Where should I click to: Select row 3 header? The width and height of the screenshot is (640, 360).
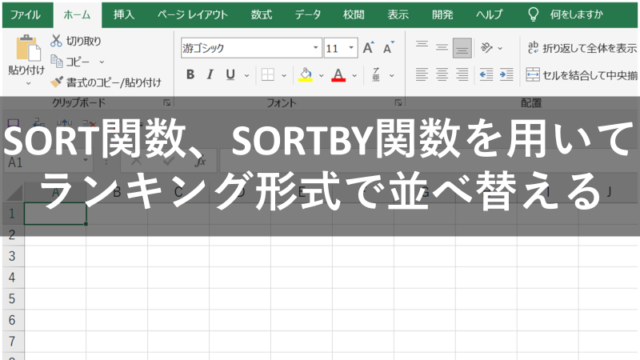tap(12, 256)
